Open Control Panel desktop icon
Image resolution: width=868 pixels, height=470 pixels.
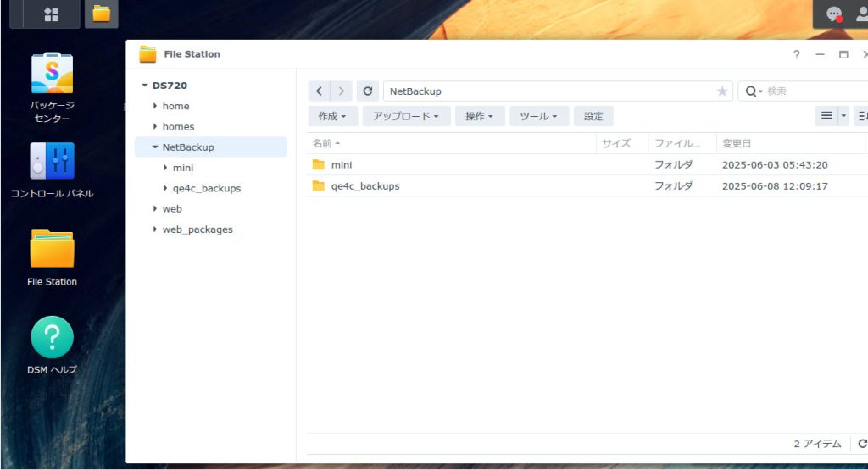click(52, 161)
